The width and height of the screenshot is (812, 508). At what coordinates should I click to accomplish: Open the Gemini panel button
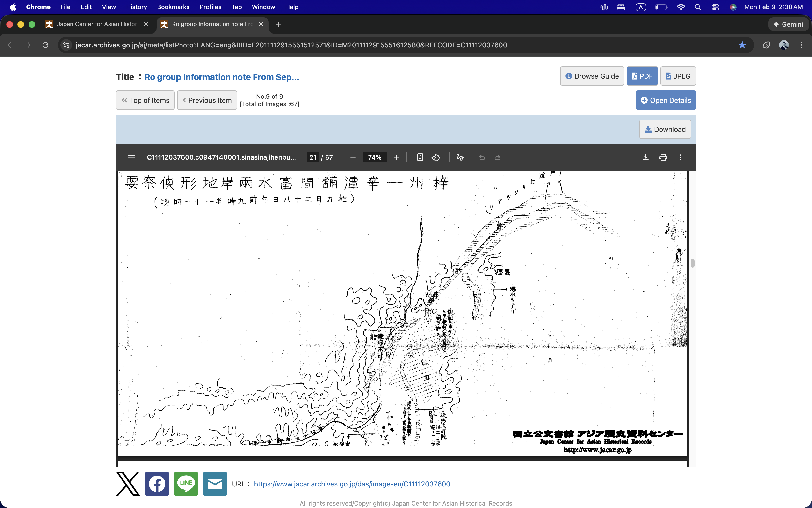click(788, 24)
